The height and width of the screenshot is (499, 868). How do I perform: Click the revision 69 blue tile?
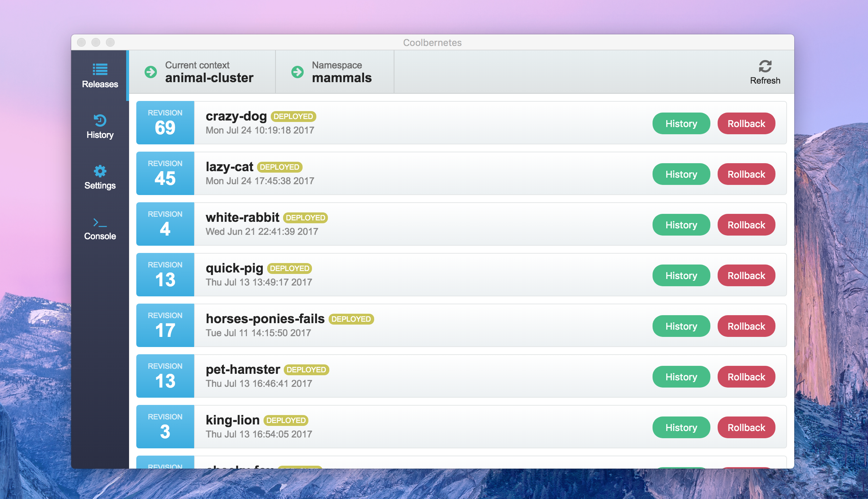165,123
